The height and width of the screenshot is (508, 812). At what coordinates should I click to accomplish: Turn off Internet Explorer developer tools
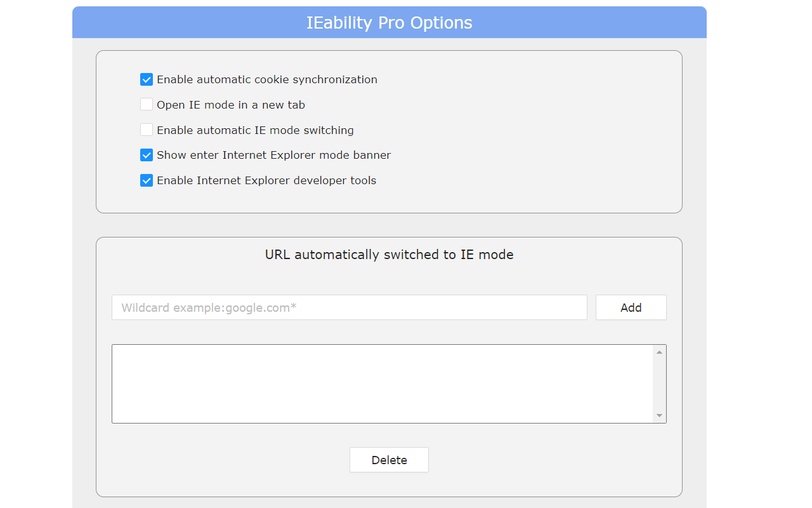[x=147, y=180]
